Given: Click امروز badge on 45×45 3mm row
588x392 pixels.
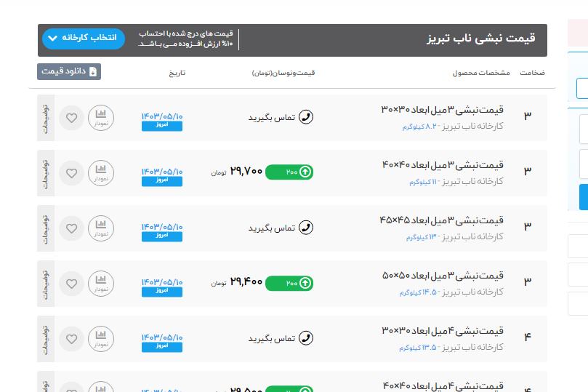Looking at the screenshot, I should (162, 236).
